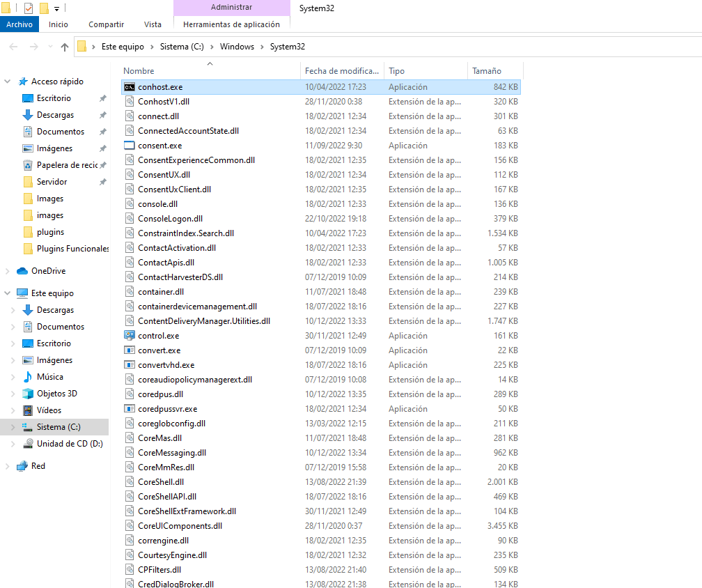
Task: Click the Sistema (C:) drive icon
Action: 28,427
